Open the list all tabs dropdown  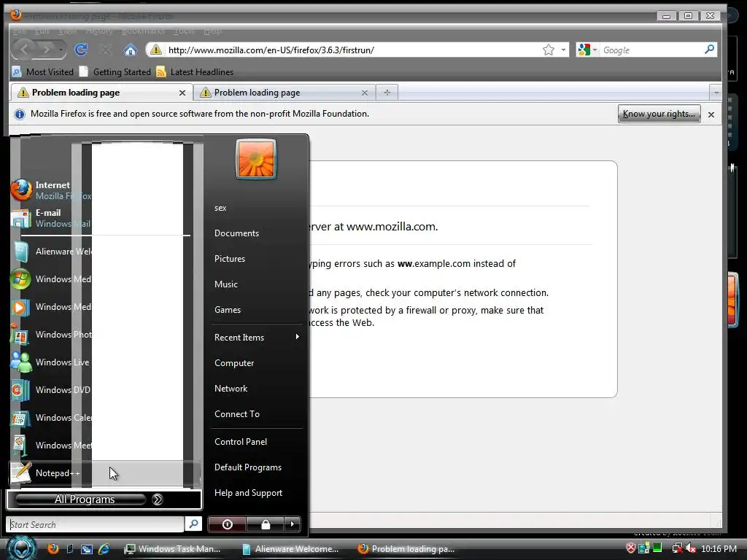pyautogui.click(x=716, y=93)
